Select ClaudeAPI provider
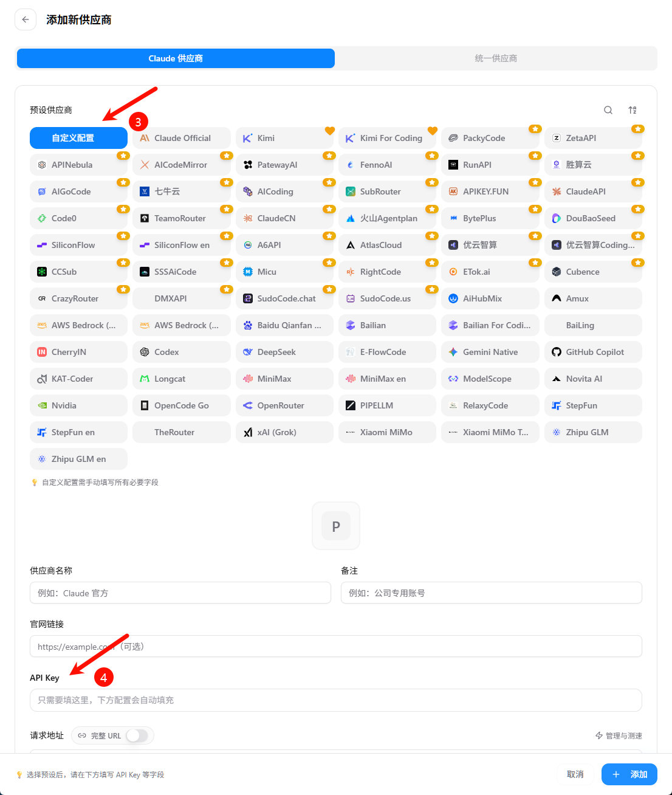672x795 pixels. point(593,191)
